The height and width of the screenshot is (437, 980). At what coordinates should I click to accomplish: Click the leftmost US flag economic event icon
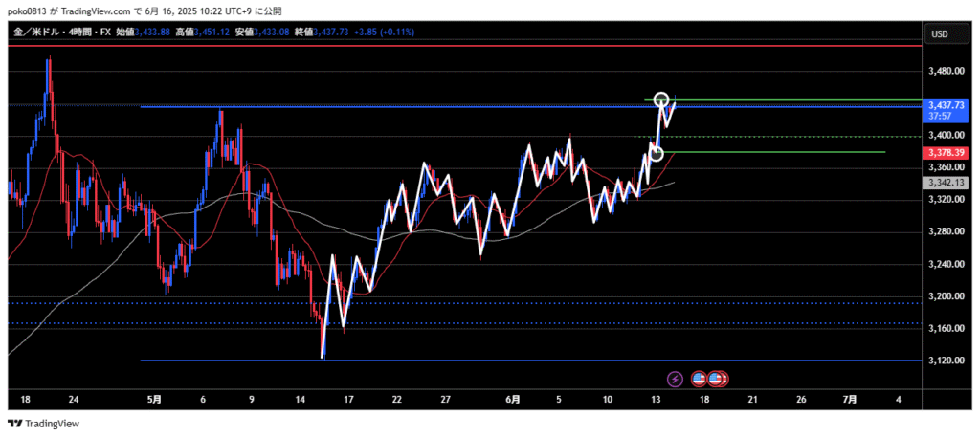pyautogui.click(x=699, y=379)
